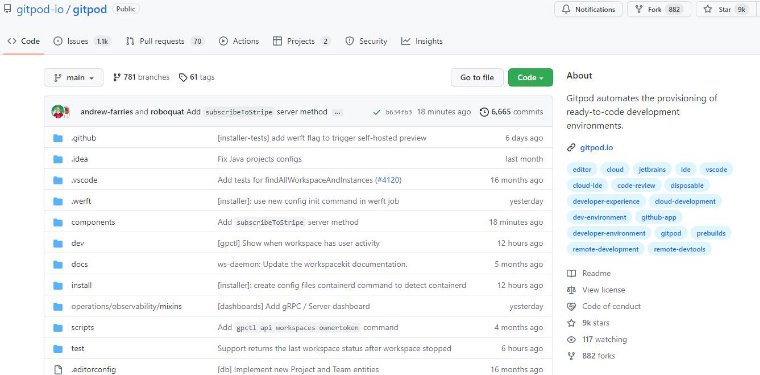View the 6,665 commits history

click(x=511, y=112)
